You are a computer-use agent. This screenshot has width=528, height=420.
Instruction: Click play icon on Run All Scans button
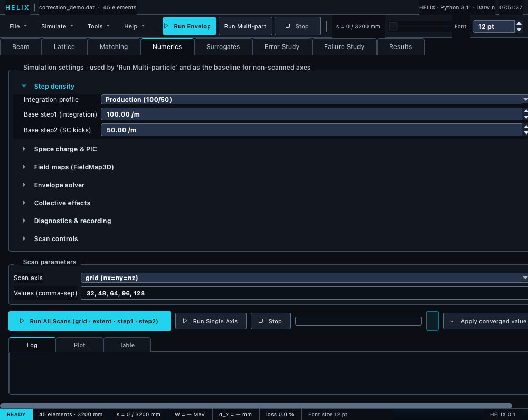click(22, 321)
